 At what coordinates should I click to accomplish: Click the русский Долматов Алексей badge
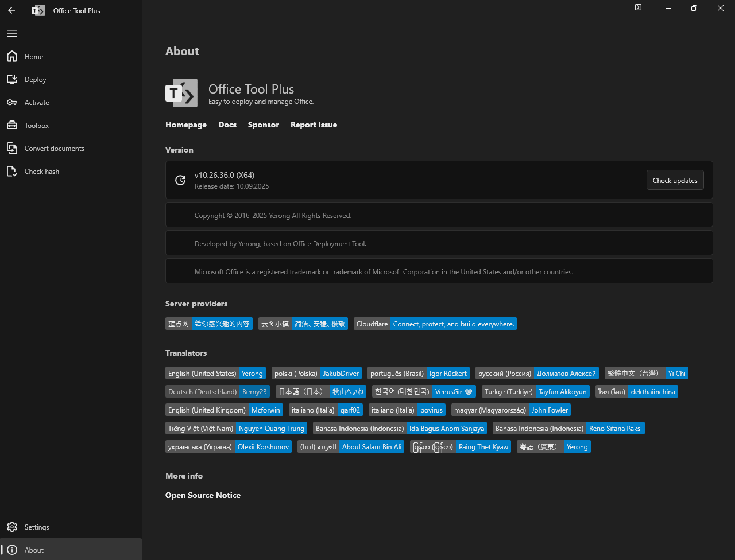pyautogui.click(x=537, y=374)
